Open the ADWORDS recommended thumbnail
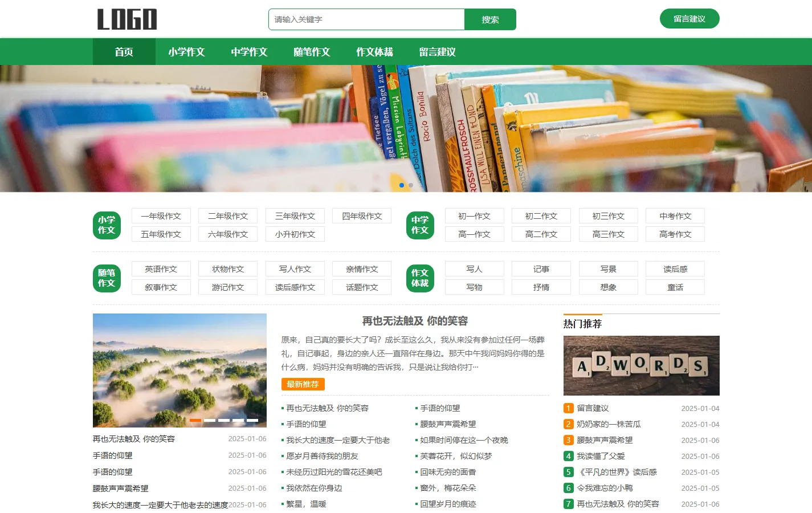The width and height of the screenshot is (812, 513). [642, 365]
